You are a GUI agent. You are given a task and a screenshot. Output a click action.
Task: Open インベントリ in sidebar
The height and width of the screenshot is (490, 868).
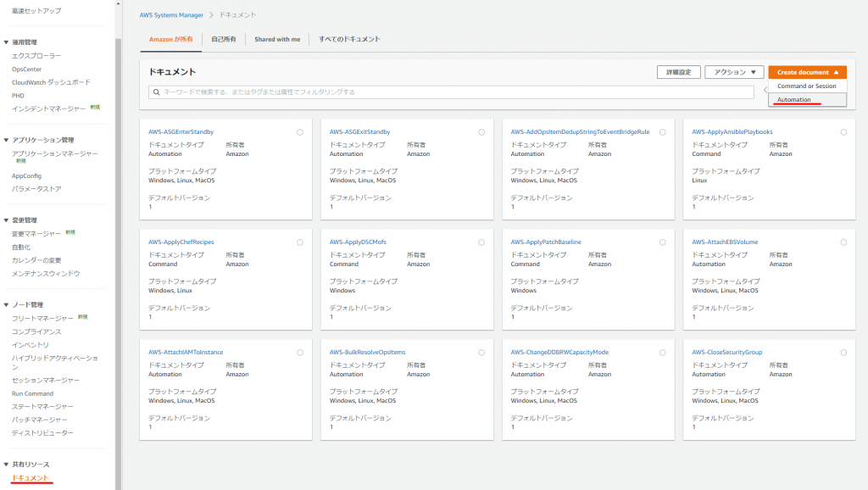31,346
